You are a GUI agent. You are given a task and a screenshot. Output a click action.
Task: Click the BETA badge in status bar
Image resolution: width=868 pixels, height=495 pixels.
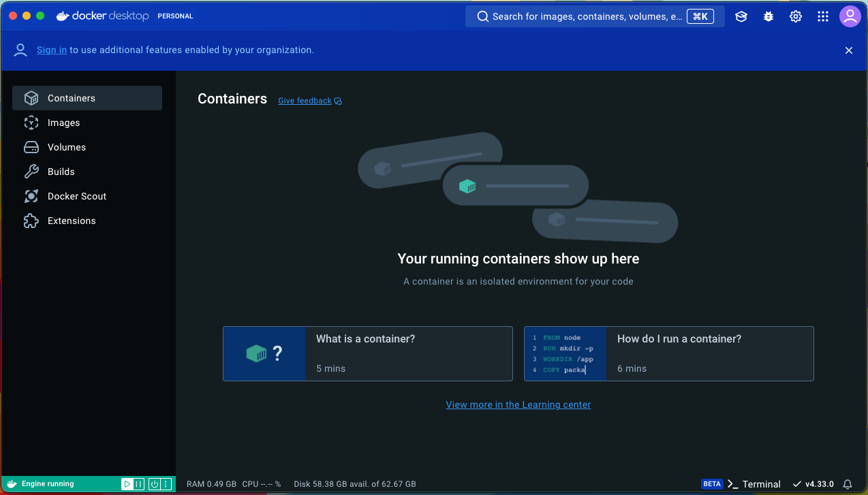pyautogui.click(x=712, y=484)
